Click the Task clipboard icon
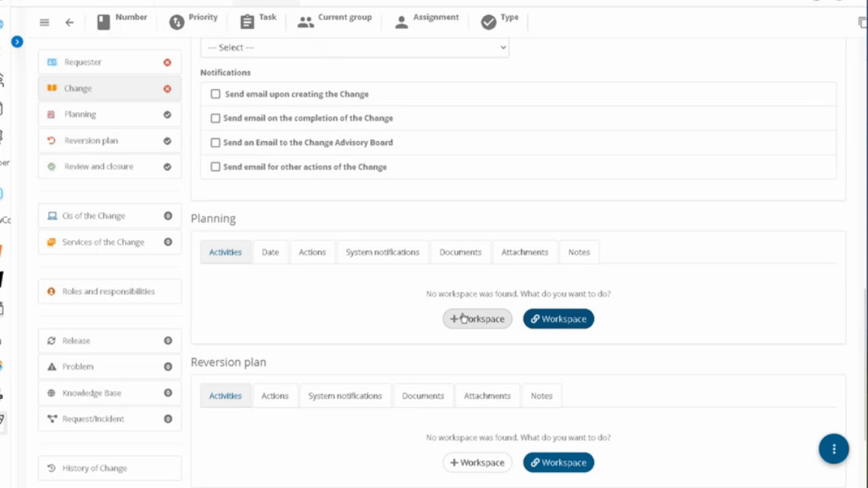The height and width of the screenshot is (488, 868). [x=247, y=22]
